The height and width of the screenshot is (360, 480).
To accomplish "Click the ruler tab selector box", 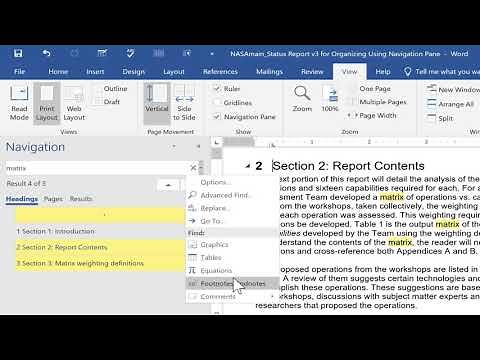I will [x=217, y=143].
